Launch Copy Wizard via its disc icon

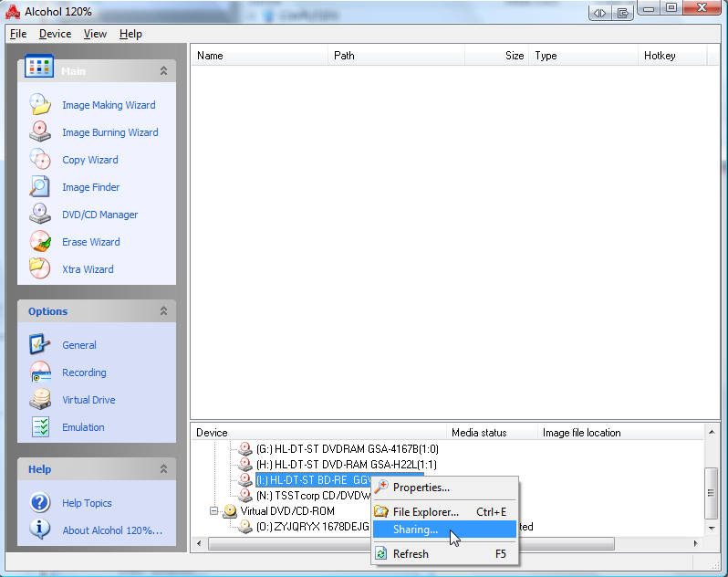(x=40, y=159)
